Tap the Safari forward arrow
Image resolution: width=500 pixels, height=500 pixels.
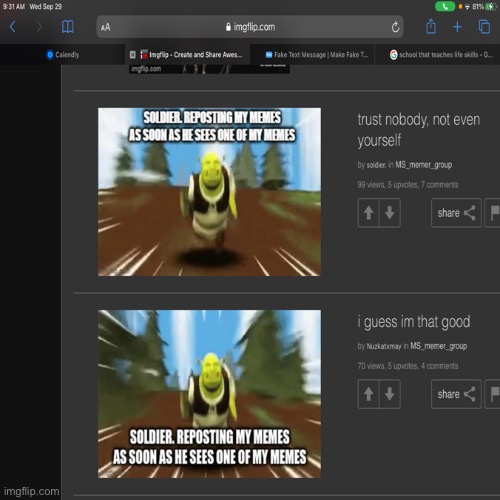[39, 27]
